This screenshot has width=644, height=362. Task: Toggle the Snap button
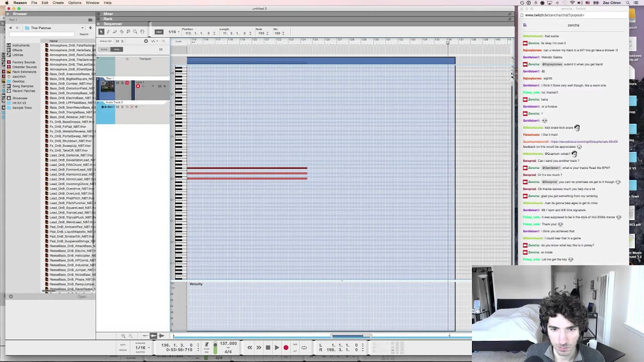pyautogui.click(x=158, y=32)
